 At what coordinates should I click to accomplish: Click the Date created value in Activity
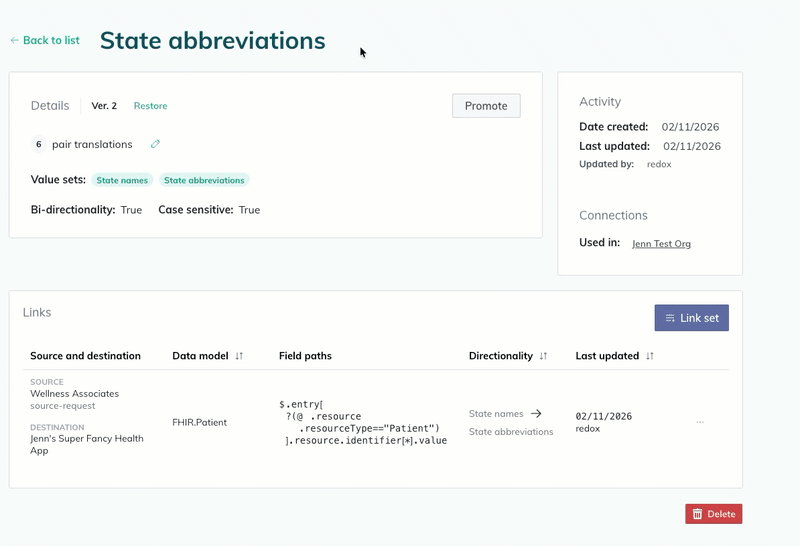coord(690,127)
